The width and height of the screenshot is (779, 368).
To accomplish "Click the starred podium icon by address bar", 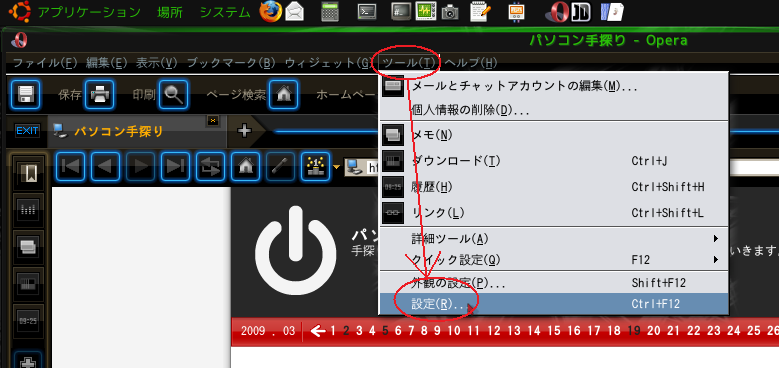I will pos(315,166).
